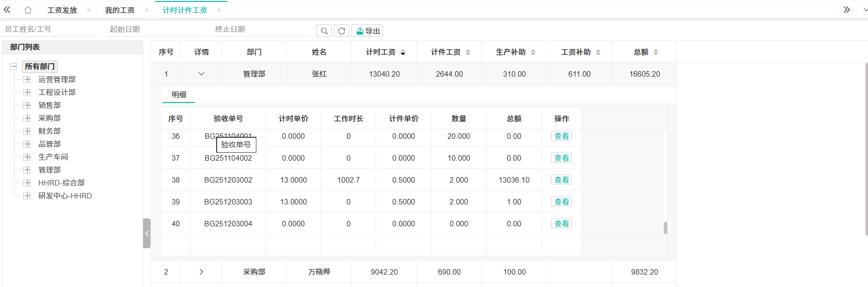Click the search magnifier icon
The image size is (868, 287).
[324, 31]
